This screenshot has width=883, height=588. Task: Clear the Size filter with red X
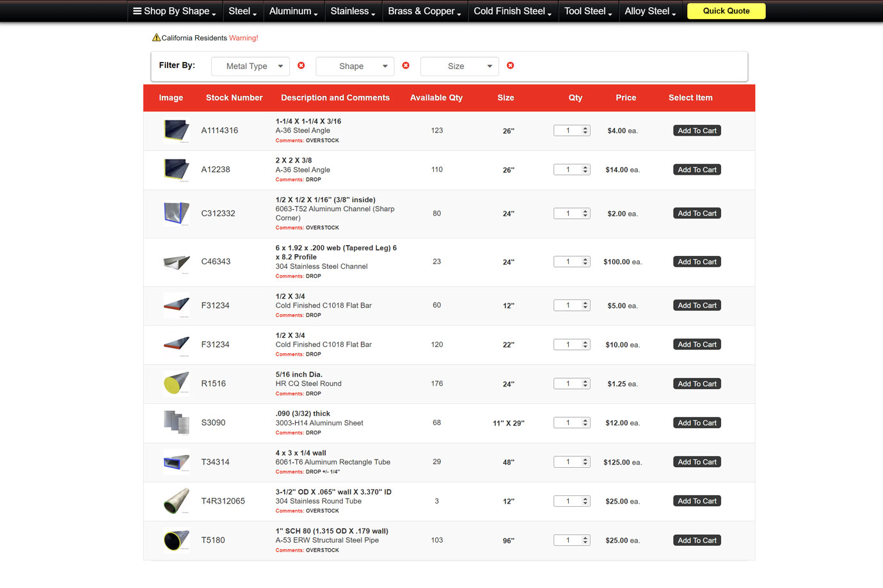[x=511, y=65]
